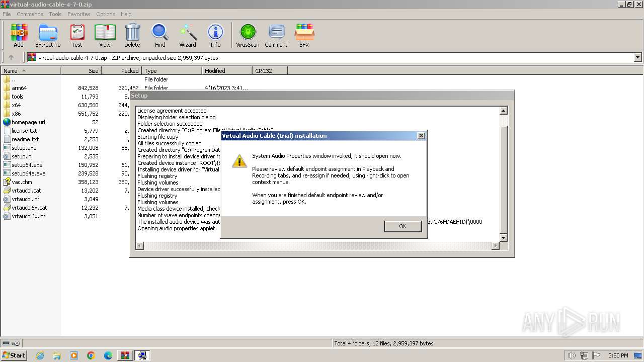Image resolution: width=644 pixels, height=362 pixels.
Task: Select setup.ini file row
Action: click(22, 156)
